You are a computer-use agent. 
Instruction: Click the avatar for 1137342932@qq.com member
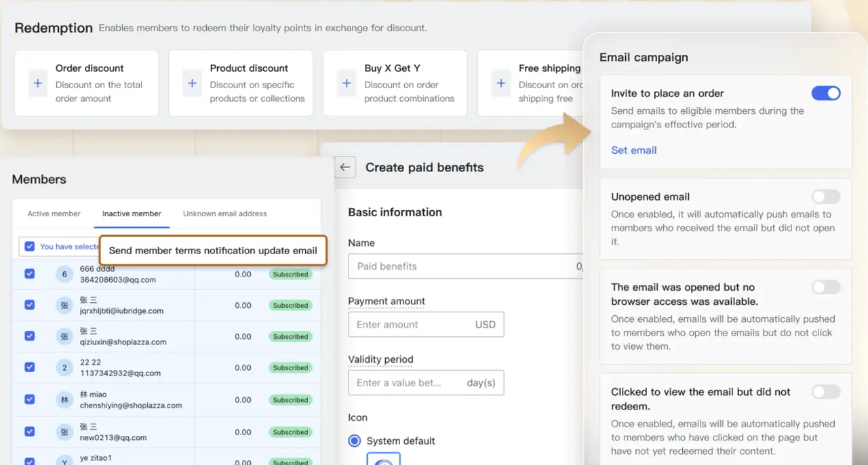click(64, 368)
